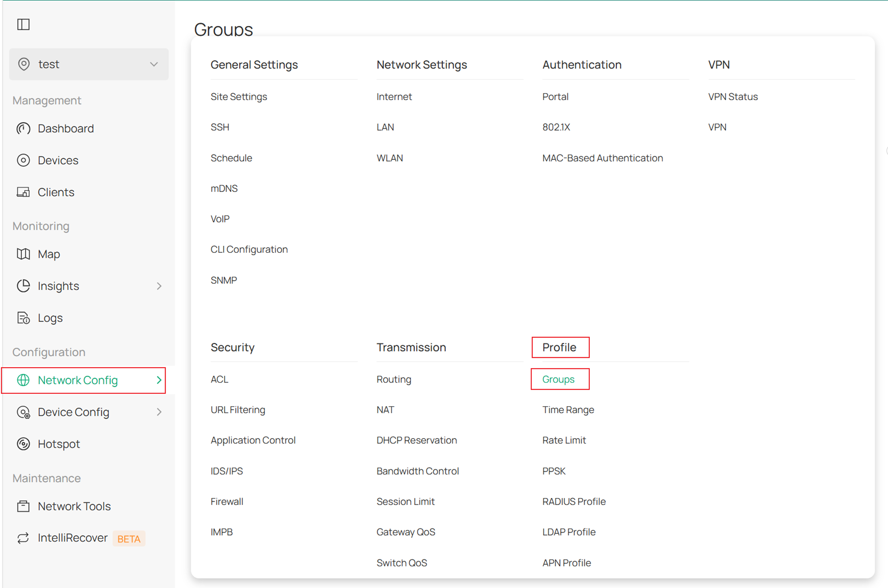
Task: Open MAC-Based Authentication settings
Action: tap(602, 158)
